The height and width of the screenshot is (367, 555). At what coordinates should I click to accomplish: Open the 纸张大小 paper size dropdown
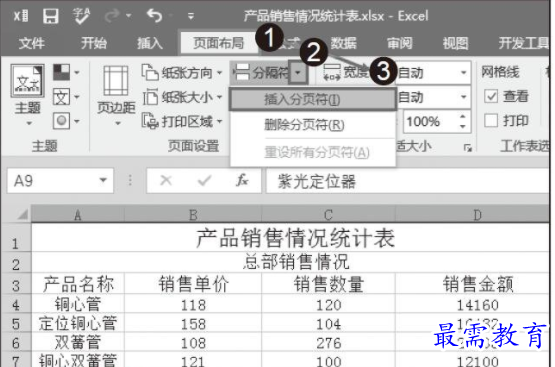(182, 97)
